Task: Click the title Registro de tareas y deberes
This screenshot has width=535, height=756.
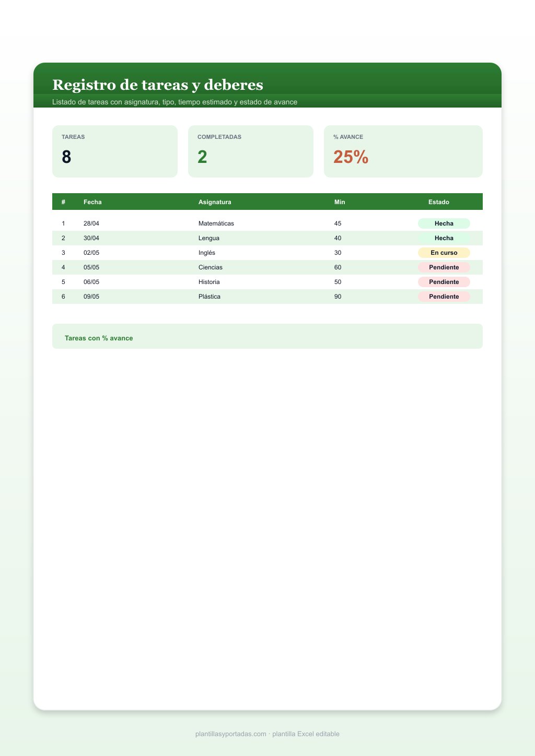Action: 158,85
